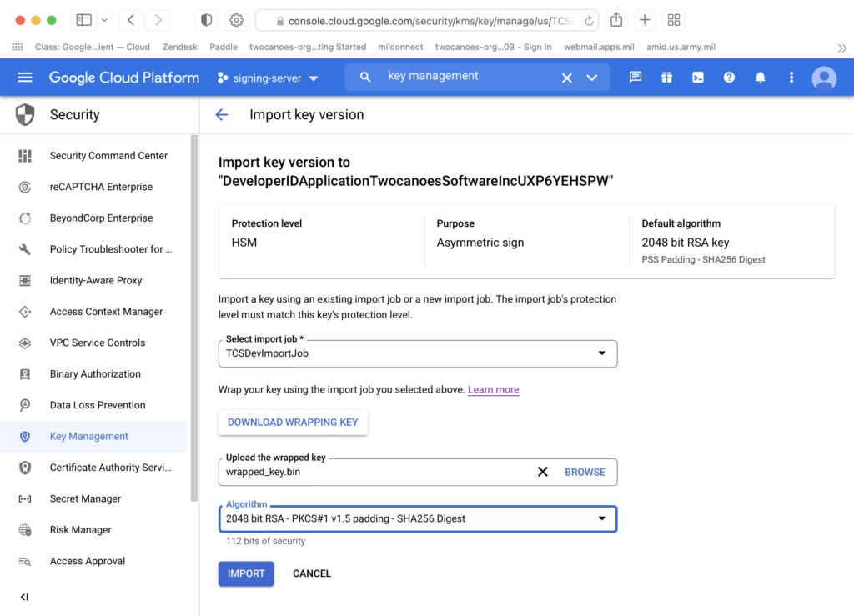
Task: Click the Access Context Manager icon
Action: click(x=24, y=312)
